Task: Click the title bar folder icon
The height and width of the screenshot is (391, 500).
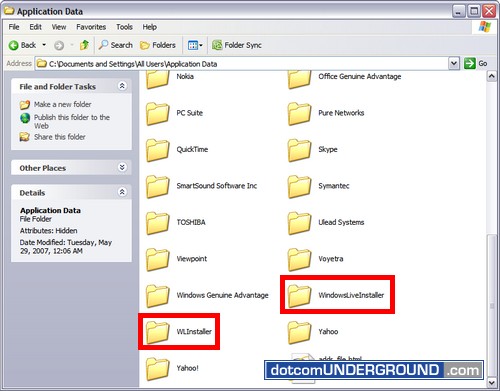Action: point(9,11)
